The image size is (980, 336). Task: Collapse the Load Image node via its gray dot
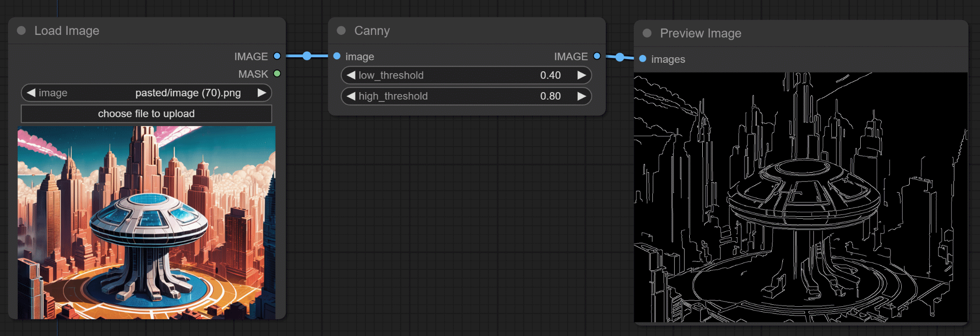coord(21,31)
